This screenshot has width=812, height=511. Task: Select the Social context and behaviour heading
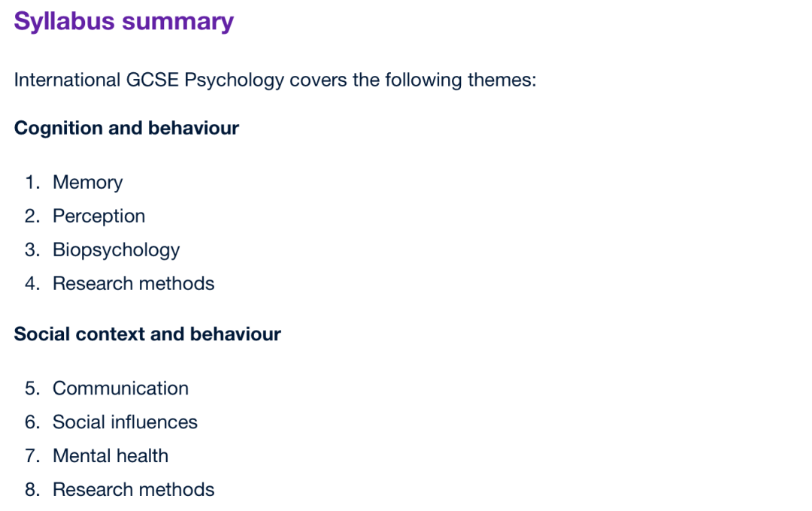tap(147, 334)
